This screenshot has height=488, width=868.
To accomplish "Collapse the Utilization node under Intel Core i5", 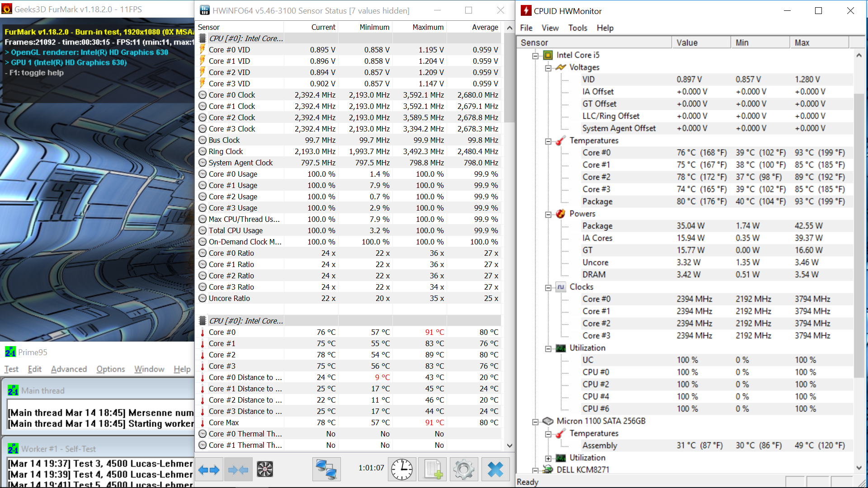I will tap(548, 348).
